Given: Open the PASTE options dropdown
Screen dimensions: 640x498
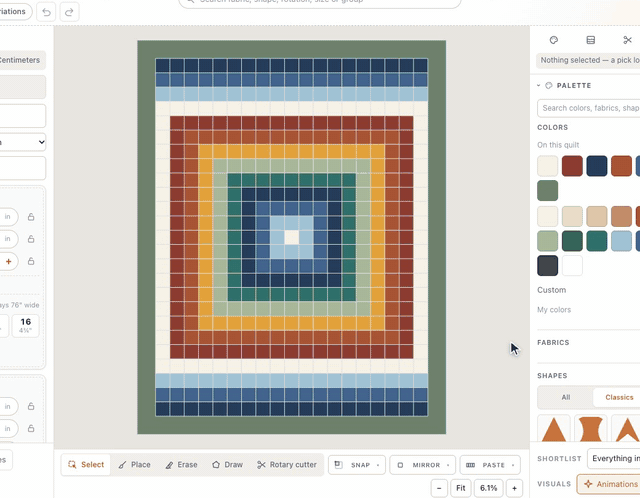Looking at the screenshot, I should pos(490,465).
